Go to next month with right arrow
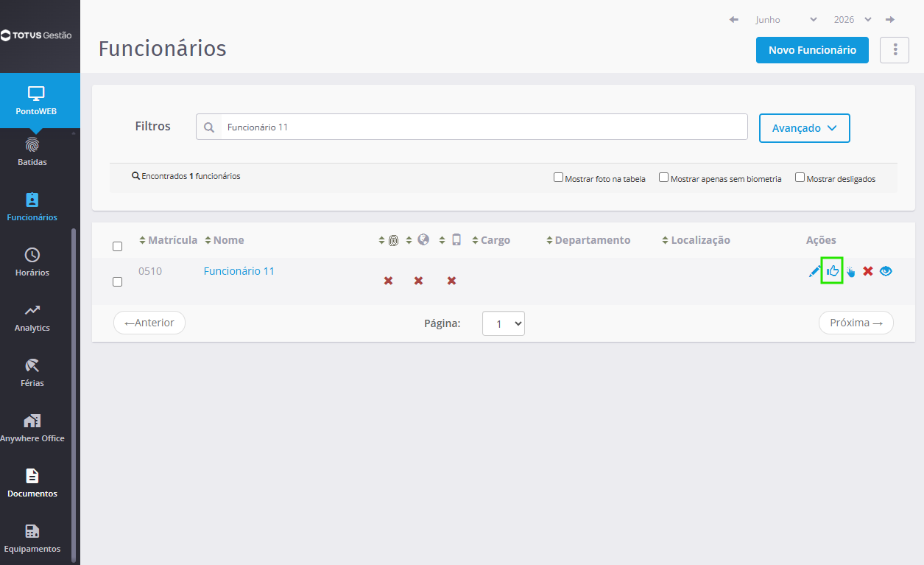 [890, 20]
